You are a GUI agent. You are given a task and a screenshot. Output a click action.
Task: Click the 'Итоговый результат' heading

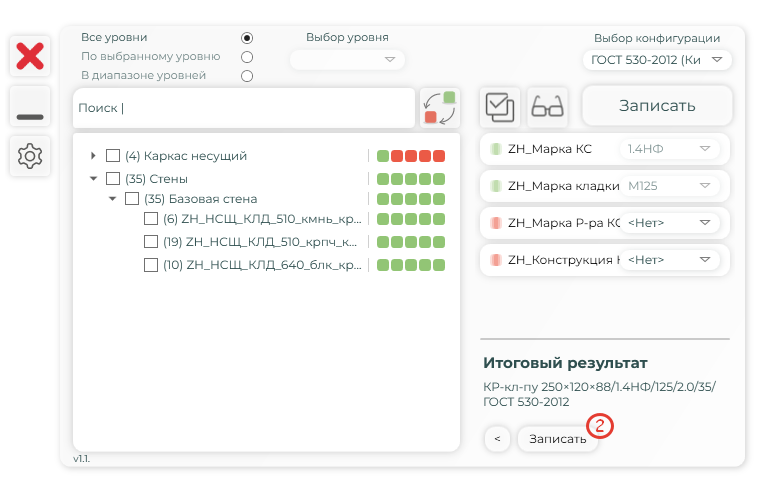[x=565, y=363]
